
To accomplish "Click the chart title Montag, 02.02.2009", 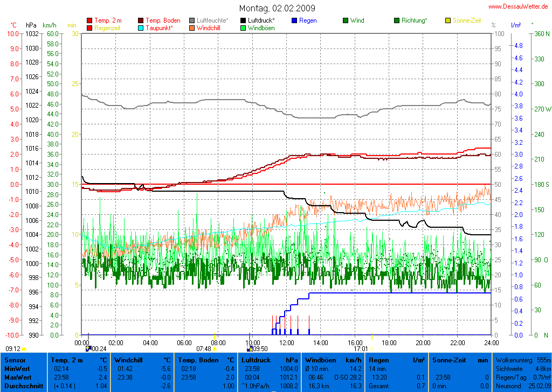I will click(277, 8).
